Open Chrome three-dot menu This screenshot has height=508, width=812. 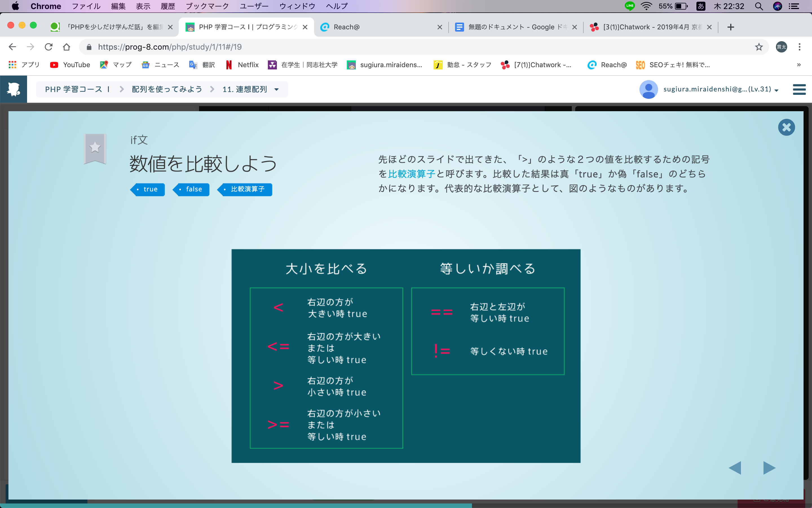(x=800, y=47)
